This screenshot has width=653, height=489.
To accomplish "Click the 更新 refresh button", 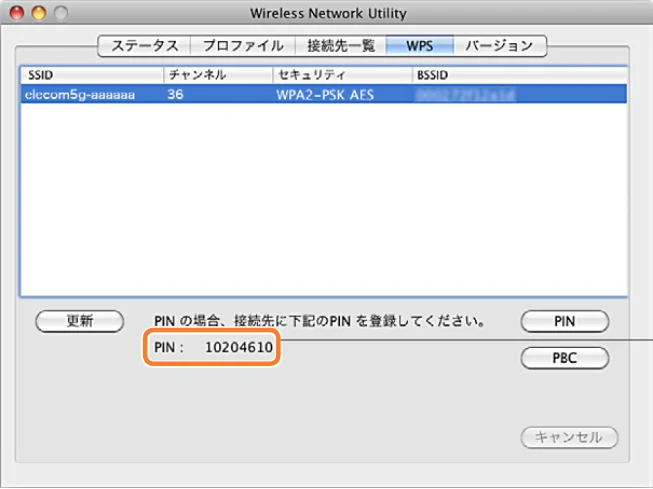I will pos(80,321).
